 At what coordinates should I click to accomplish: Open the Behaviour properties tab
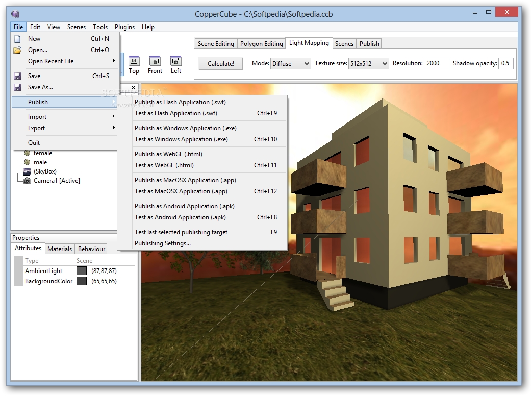[91, 249]
